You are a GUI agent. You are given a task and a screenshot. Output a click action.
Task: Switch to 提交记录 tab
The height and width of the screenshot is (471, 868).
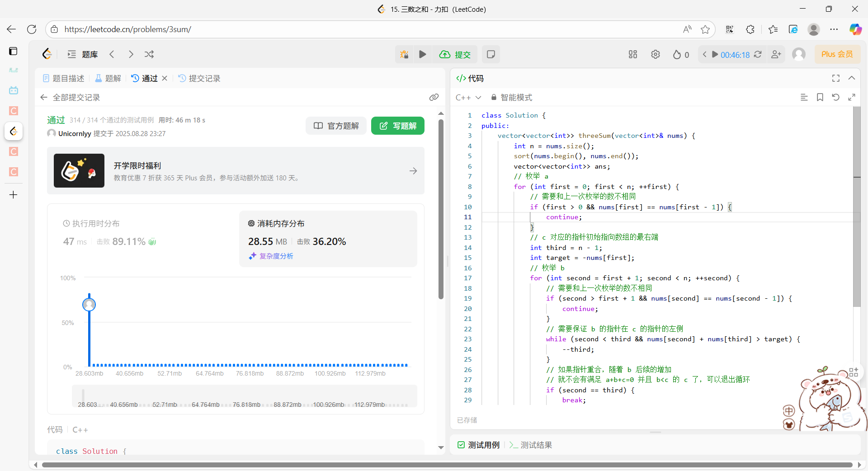pos(199,78)
